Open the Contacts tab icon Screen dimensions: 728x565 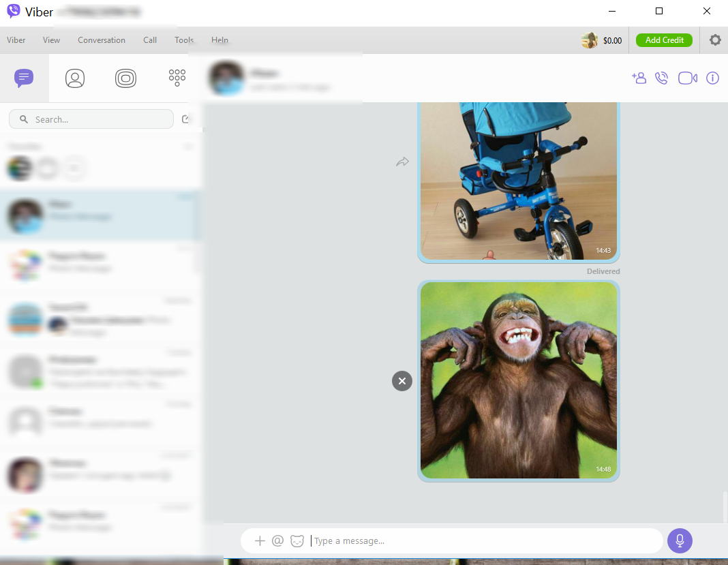[x=75, y=78]
